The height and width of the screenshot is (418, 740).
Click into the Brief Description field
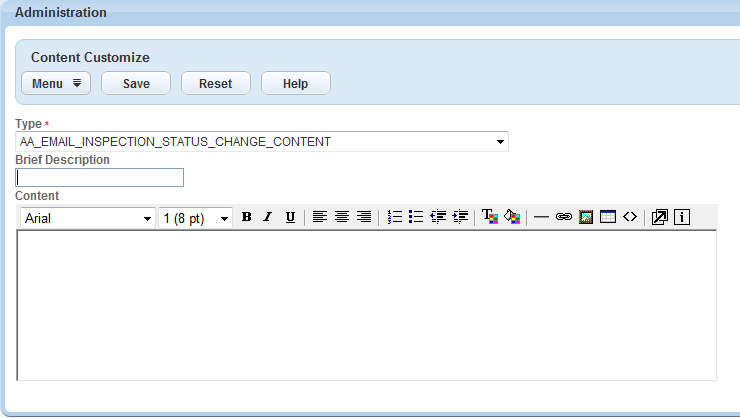[100, 178]
